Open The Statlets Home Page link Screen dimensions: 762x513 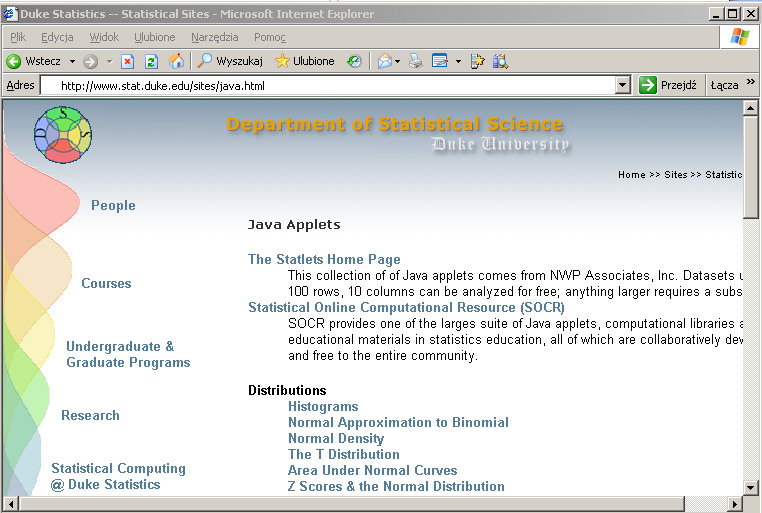324,259
